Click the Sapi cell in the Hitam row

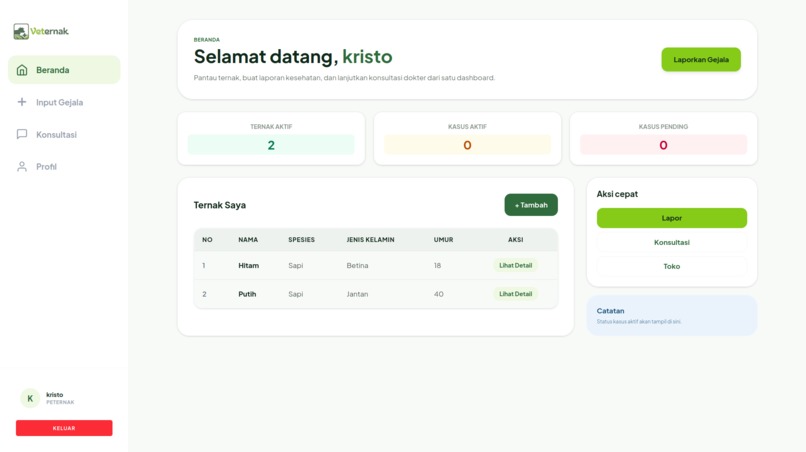tap(296, 265)
